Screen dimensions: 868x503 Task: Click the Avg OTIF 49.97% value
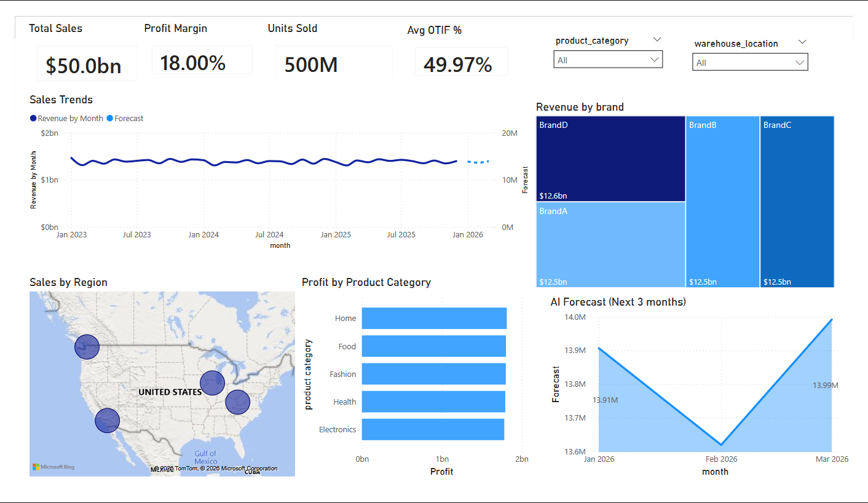click(458, 65)
